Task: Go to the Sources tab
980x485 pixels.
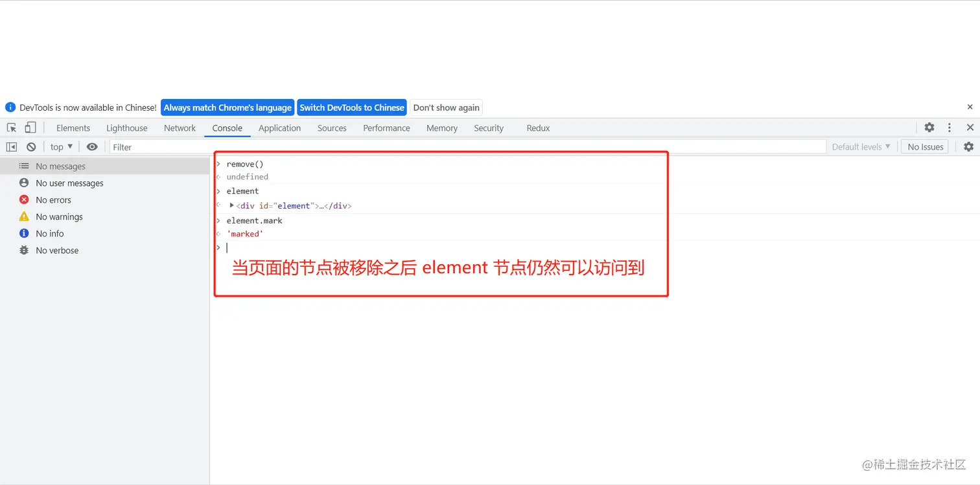Action: (x=332, y=128)
